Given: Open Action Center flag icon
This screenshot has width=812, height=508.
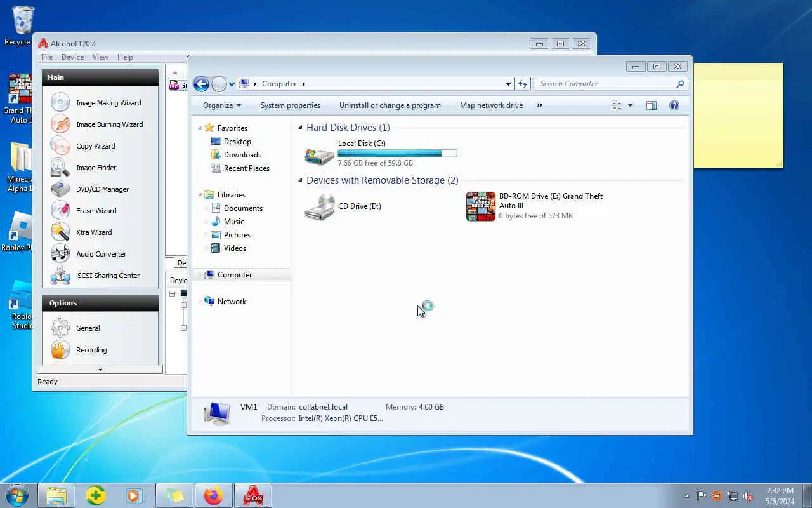Looking at the screenshot, I should click(702, 496).
